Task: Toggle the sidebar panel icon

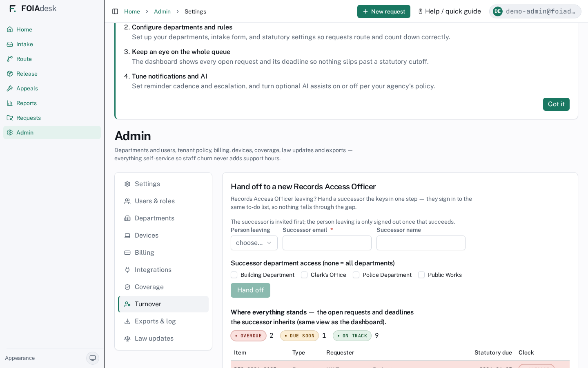Action: click(115, 11)
